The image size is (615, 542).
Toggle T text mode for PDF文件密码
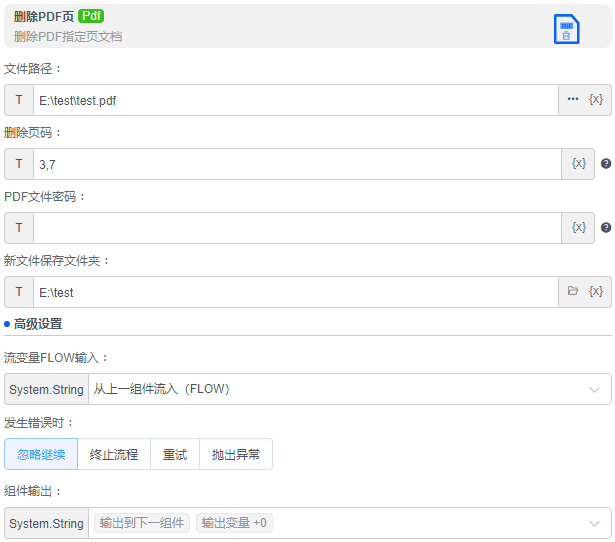[x=19, y=227]
